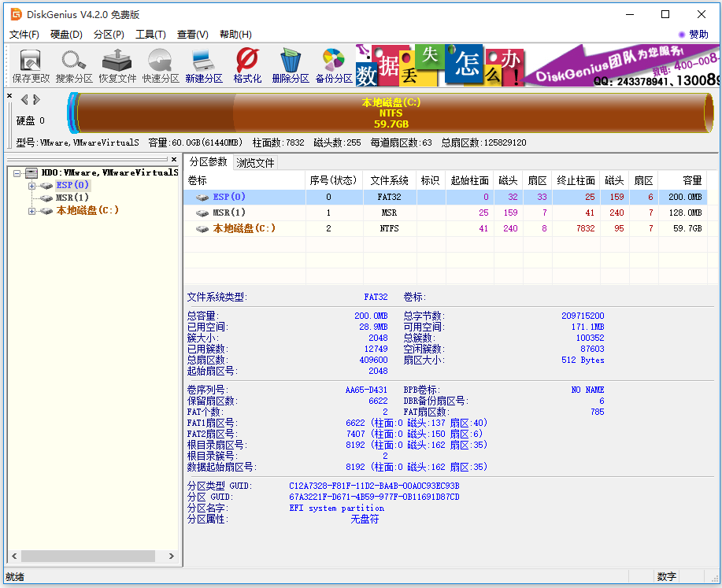The image size is (722, 588).
Task: Expand the ESP(0) tree node
Action: tap(32, 186)
